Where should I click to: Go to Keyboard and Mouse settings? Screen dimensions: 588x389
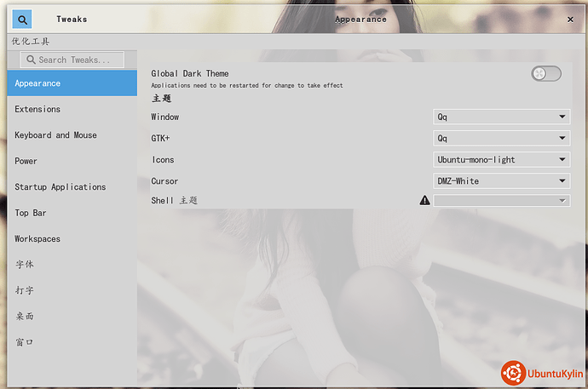click(x=72, y=135)
